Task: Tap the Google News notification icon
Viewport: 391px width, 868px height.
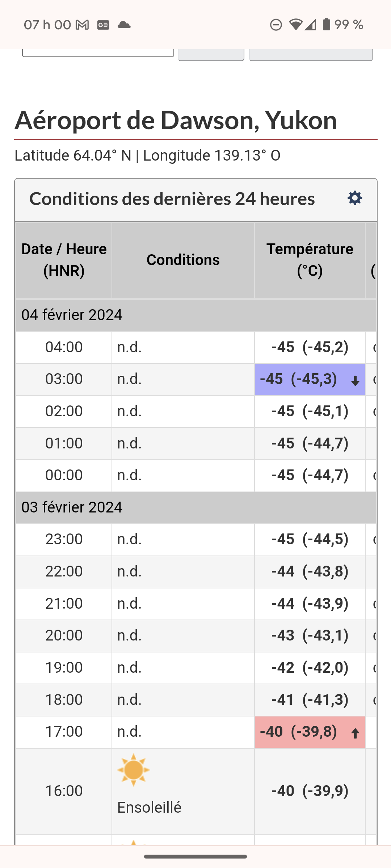Action: coord(103,25)
